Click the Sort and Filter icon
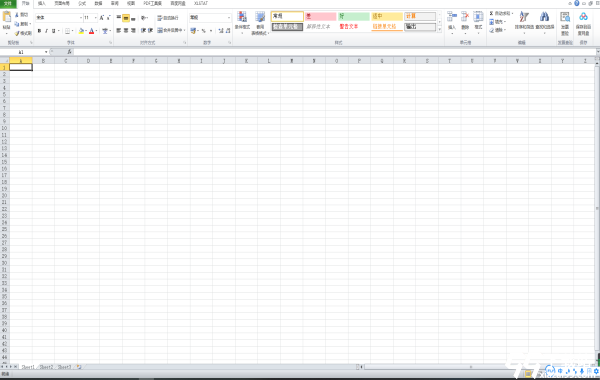Viewport: 600px width, 380px height. 524,17
